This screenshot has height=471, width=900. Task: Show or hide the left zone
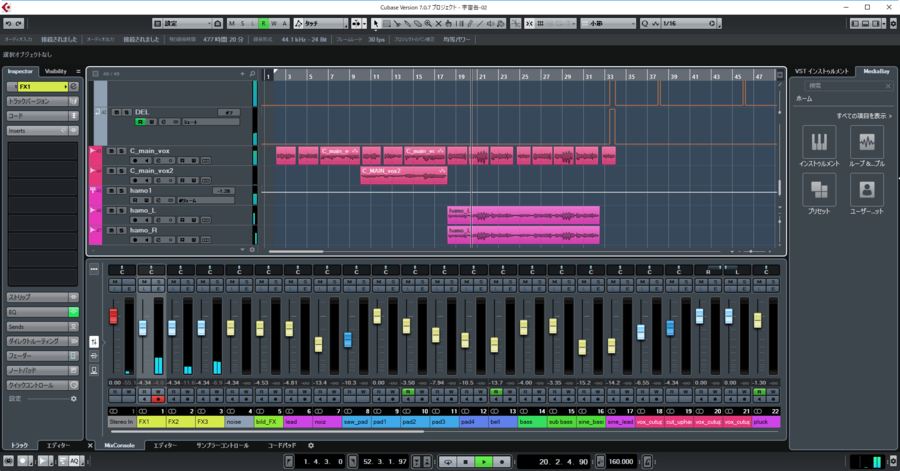[x=855, y=24]
